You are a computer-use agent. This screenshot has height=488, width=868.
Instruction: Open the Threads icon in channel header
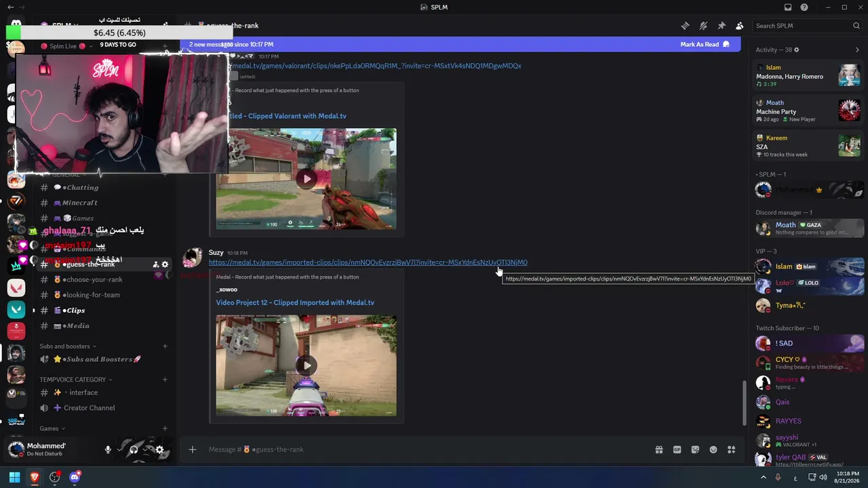coord(685,26)
